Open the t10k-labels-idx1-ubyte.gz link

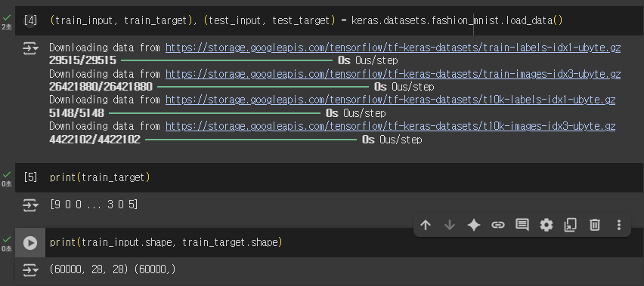[x=390, y=100]
